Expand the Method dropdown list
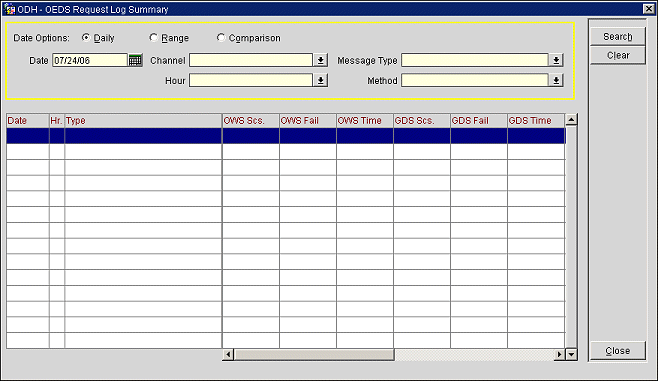This screenshot has height=381, width=658. (x=556, y=80)
